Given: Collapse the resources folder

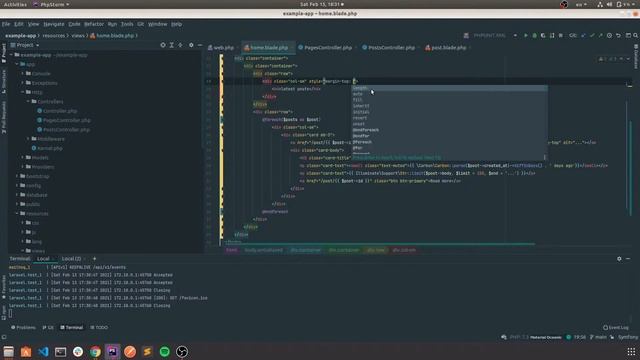Looking at the screenshot, I should [x=17, y=213].
